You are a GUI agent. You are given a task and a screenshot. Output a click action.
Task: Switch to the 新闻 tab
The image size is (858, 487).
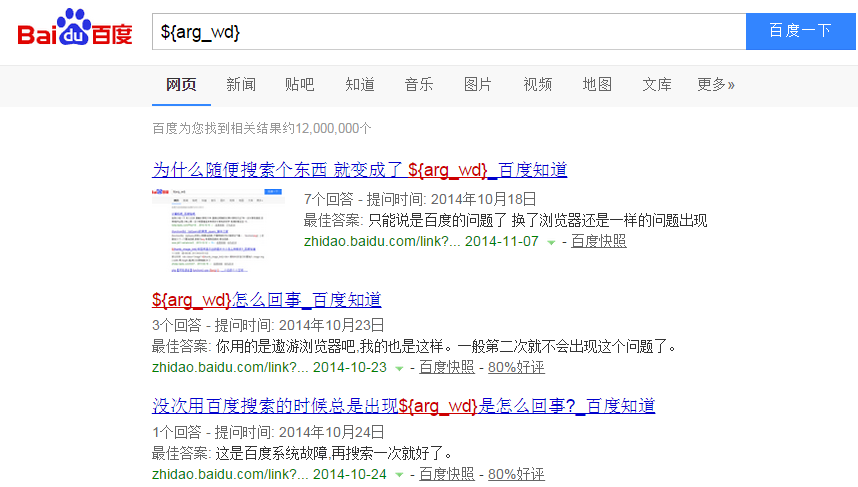pos(241,85)
